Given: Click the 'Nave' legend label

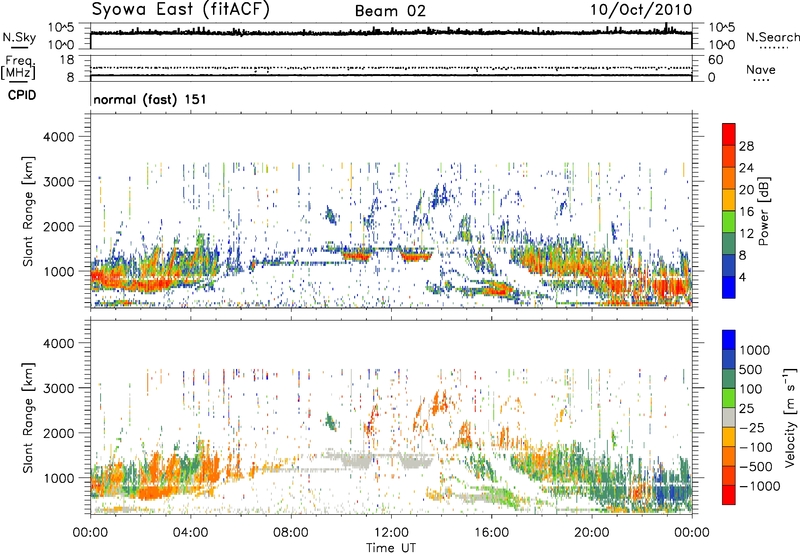Looking at the screenshot, I should pos(761,69).
